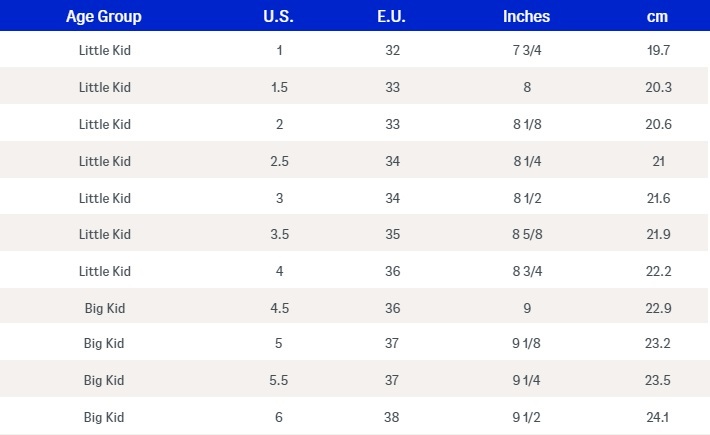
Task: Click the 7 3/4 inches cell
Action: point(526,50)
